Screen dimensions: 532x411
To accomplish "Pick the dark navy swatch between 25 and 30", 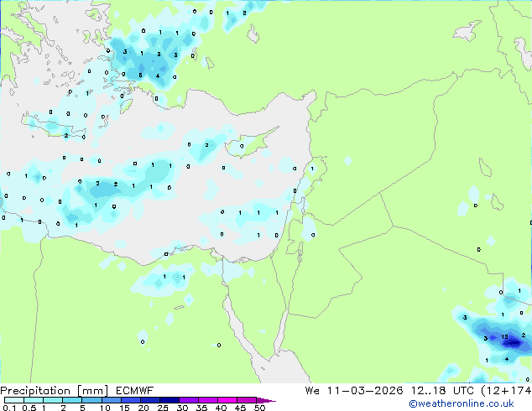I will point(170,400).
